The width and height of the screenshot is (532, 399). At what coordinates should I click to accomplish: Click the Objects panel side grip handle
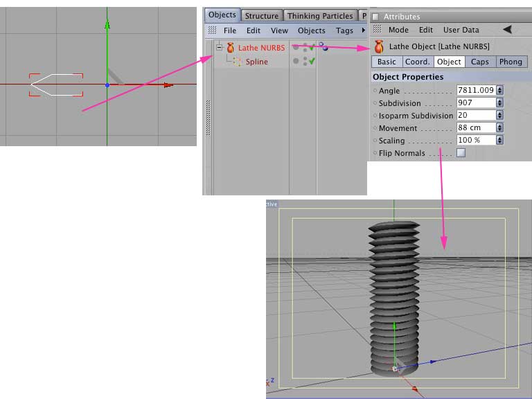[208, 118]
